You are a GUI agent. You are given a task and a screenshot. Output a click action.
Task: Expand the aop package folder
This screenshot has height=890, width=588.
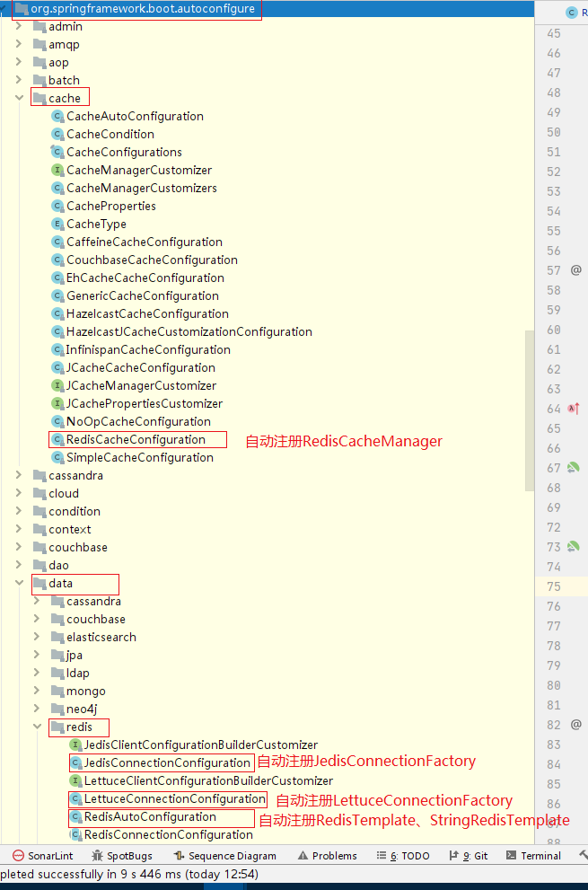point(18,62)
